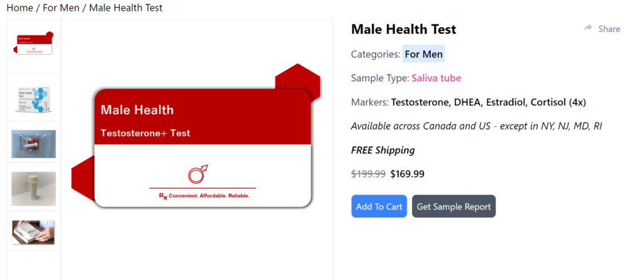Image resolution: width=644 pixels, height=280 pixels.
Task: Follow the pink Saliva tube link
Action: click(436, 78)
